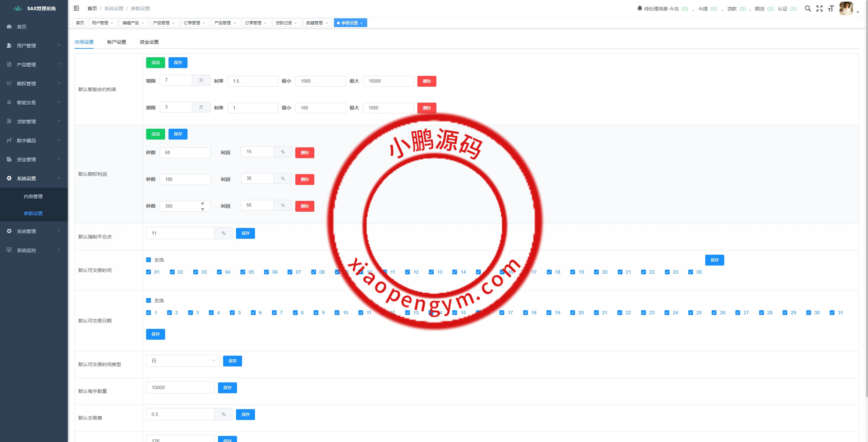Image resolution: width=868 pixels, height=442 pixels.
Task: Close the 用户管理 tab with the x icon
Action: click(x=112, y=23)
